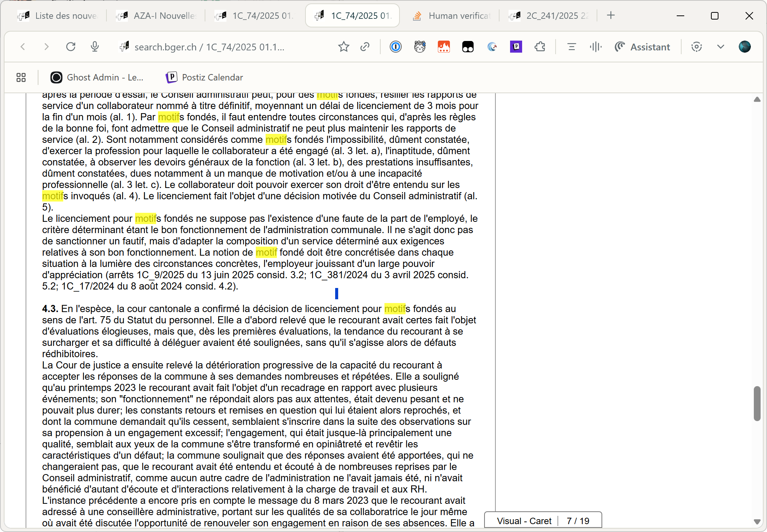Click the reload page icon
767x532 pixels.
pyautogui.click(x=71, y=47)
